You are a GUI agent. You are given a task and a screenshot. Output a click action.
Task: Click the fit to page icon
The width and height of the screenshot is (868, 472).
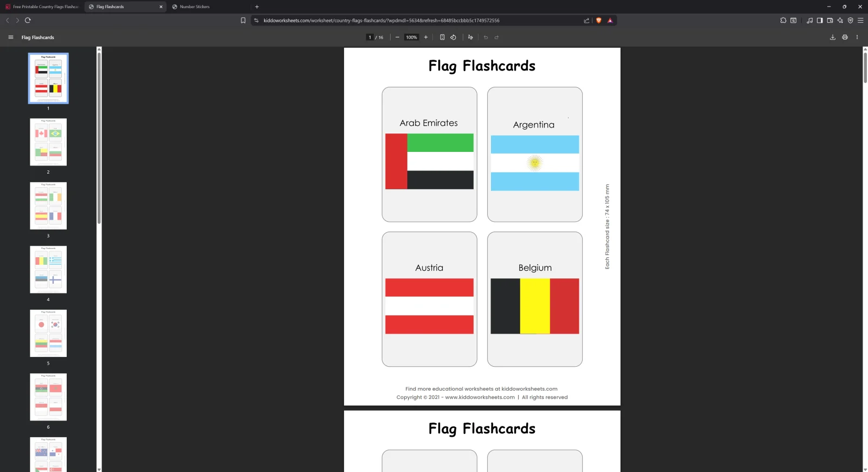(442, 37)
